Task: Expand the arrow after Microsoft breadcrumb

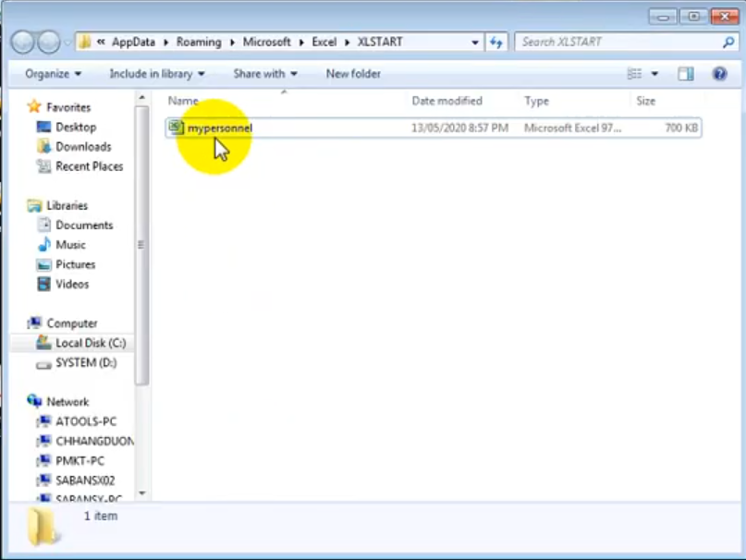Action: pyautogui.click(x=301, y=43)
